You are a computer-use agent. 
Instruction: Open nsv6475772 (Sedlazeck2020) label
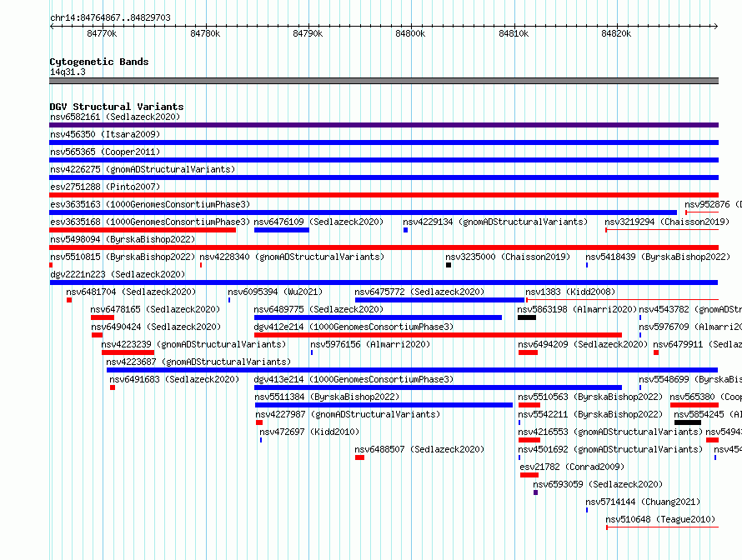tap(419, 292)
